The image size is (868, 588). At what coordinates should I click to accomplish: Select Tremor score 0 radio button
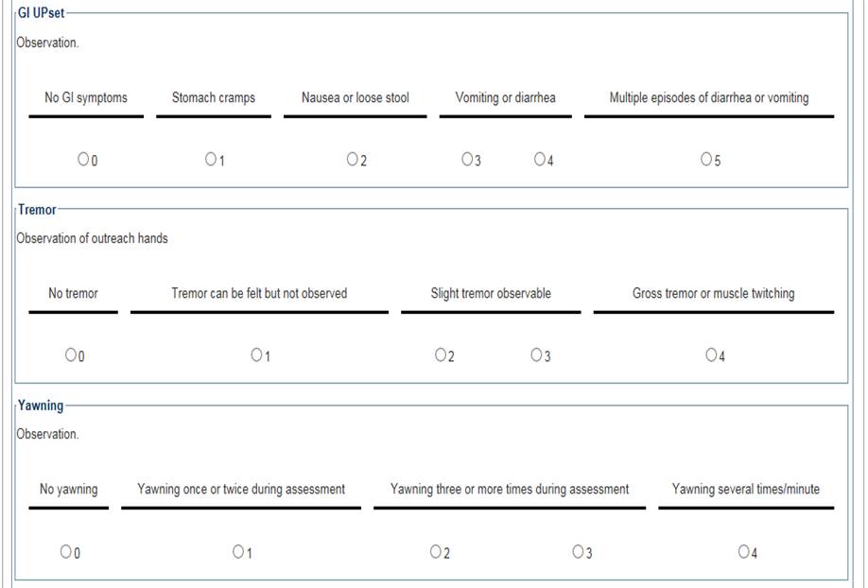coord(71,355)
